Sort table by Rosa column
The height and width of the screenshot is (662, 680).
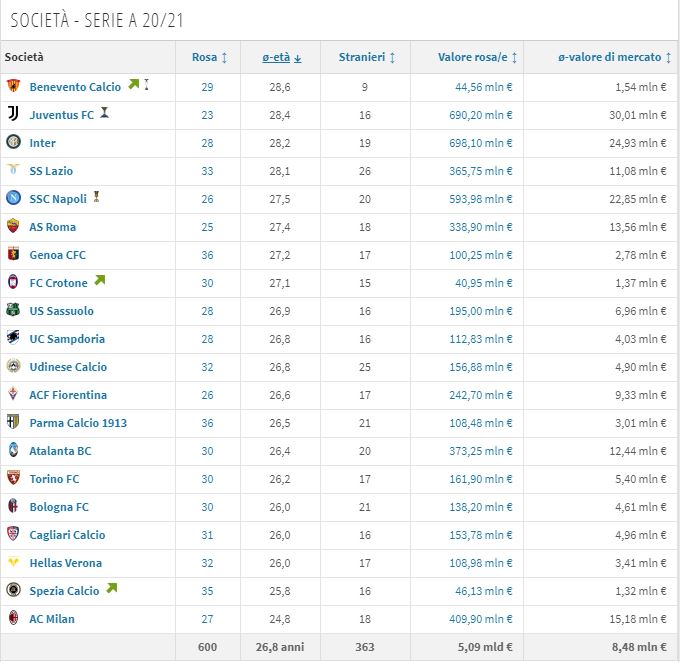coord(209,58)
